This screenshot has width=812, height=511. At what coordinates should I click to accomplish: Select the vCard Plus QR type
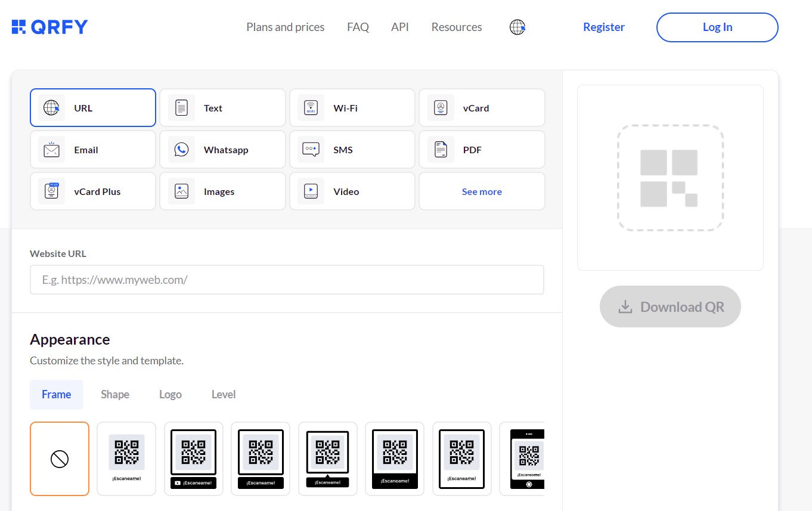(93, 191)
